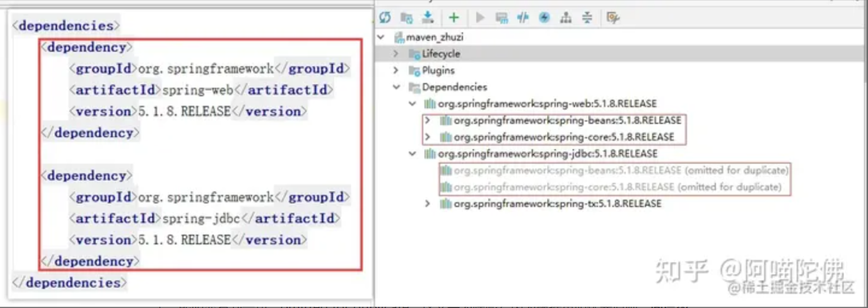Click groupId line above spring-jdbc artifactId
The image size is (868, 308).
(x=209, y=197)
